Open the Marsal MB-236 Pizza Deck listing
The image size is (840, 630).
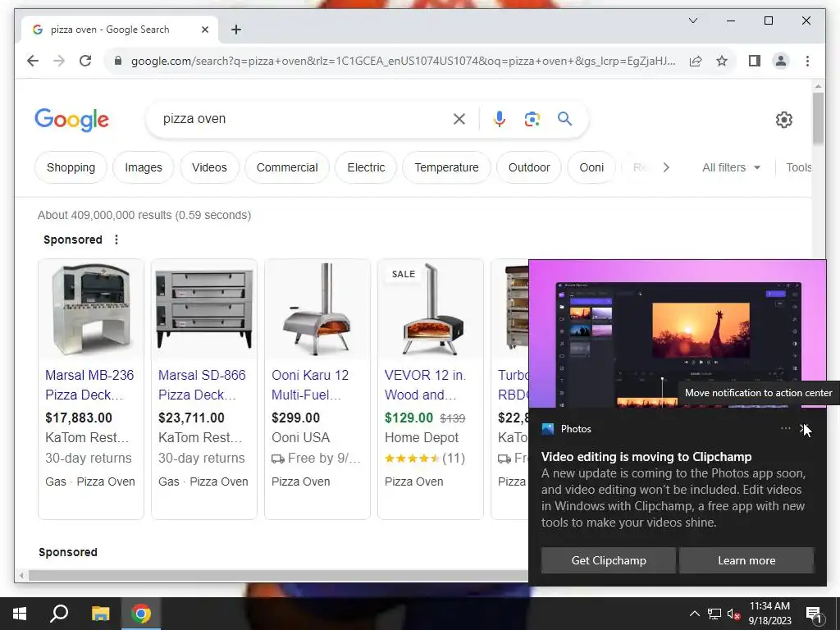[89, 385]
